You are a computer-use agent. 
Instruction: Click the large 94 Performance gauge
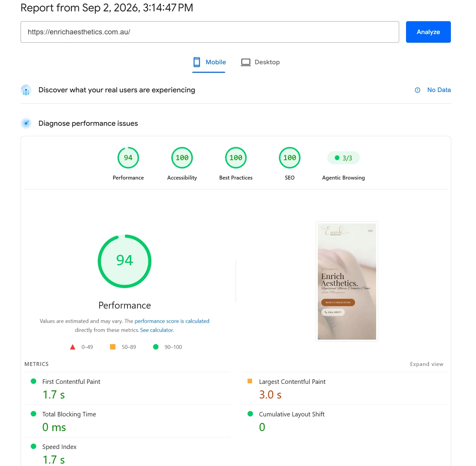tap(125, 261)
